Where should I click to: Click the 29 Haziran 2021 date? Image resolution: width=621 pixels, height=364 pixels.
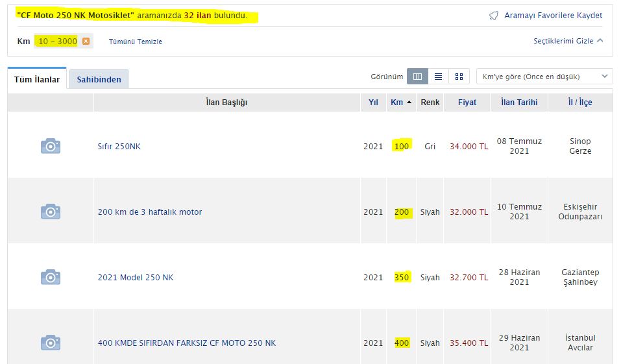click(519, 343)
